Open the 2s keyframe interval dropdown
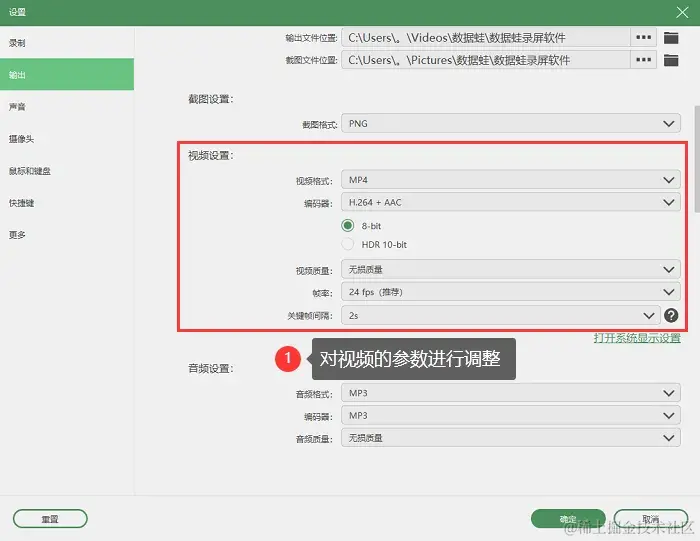The width and height of the screenshot is (700, 541). point(500,316)
